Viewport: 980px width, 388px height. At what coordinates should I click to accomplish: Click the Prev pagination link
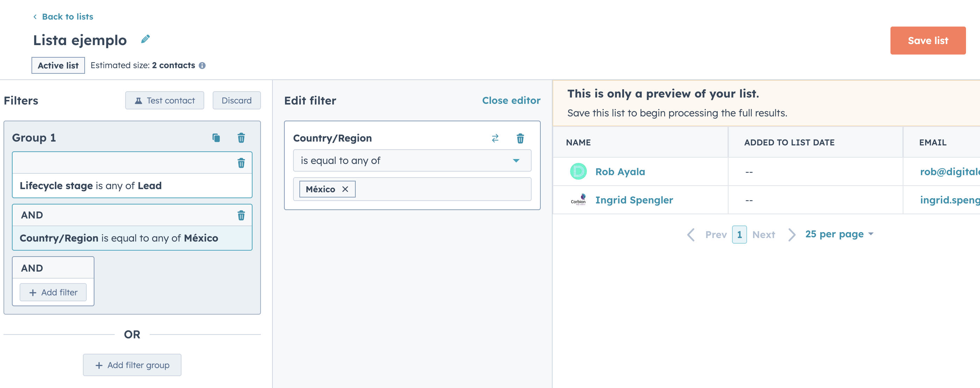coord(716,234)
